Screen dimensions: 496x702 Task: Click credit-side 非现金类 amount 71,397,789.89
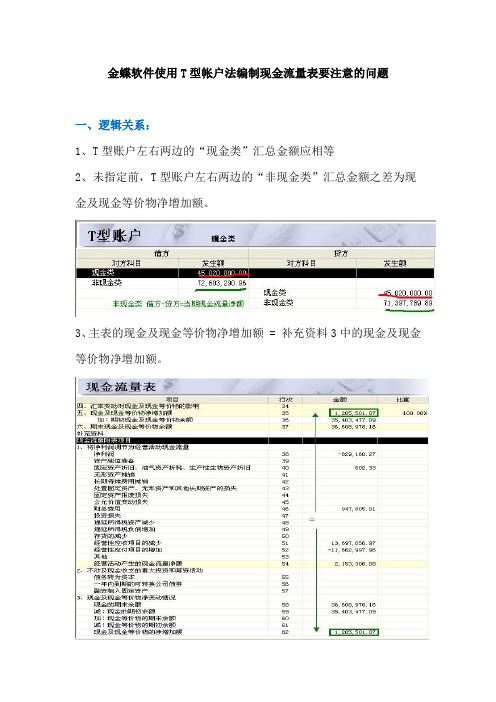point(408,303)
